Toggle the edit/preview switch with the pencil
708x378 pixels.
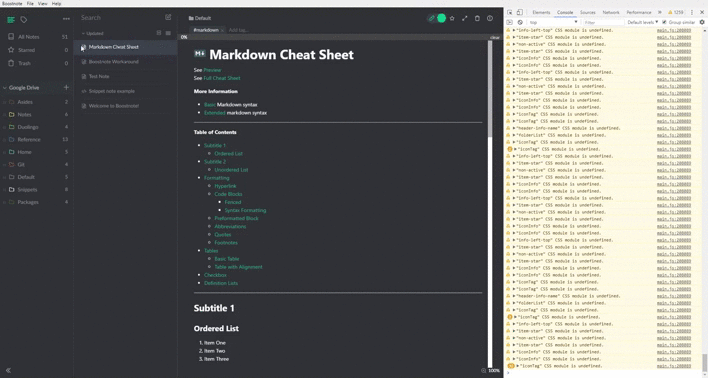436,18
